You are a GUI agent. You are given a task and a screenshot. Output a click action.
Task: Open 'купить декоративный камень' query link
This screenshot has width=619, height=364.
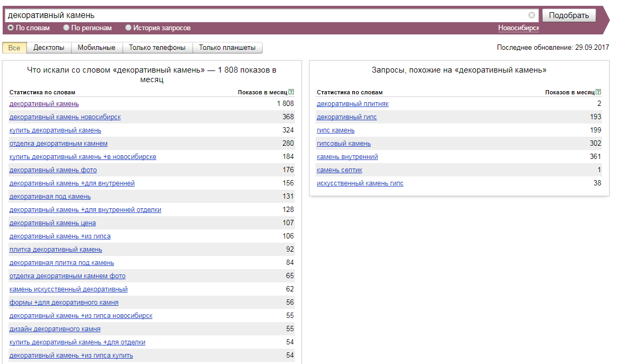(55, 130)
